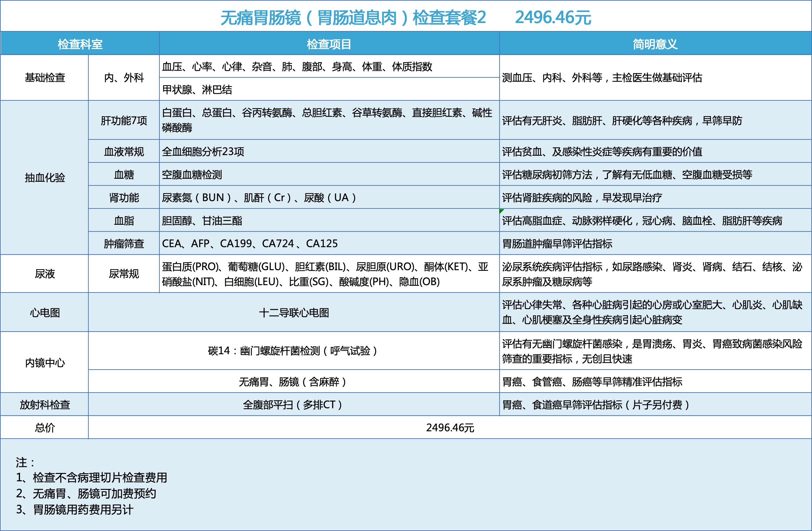Viewport: 812px width, 531px height.
Task: Click the 基础检查 cell
Action: point(45,78)
